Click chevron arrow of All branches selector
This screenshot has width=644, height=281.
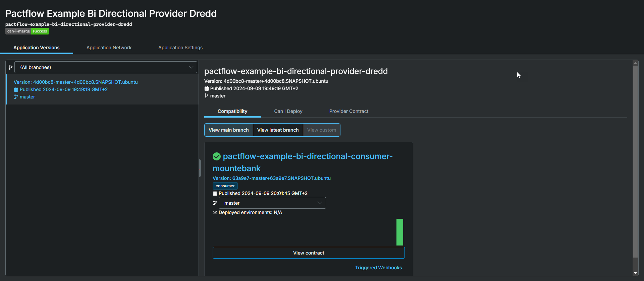[191, 67]
